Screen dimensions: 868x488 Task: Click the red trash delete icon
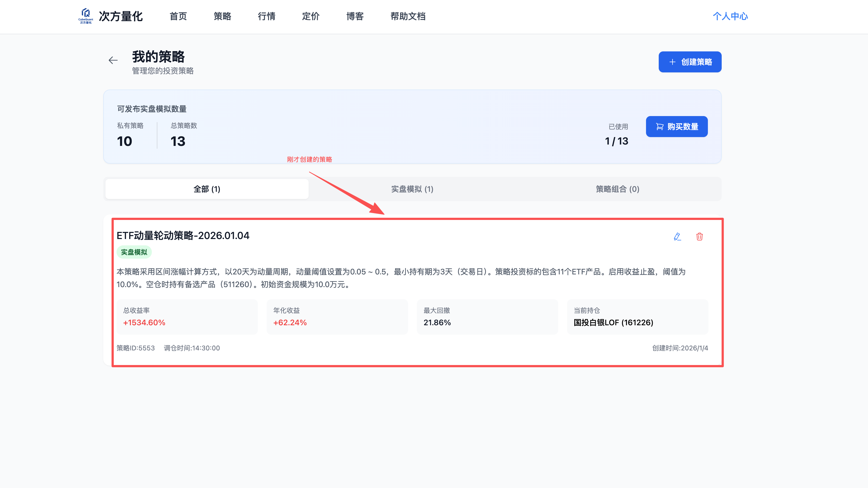[700, 237]
